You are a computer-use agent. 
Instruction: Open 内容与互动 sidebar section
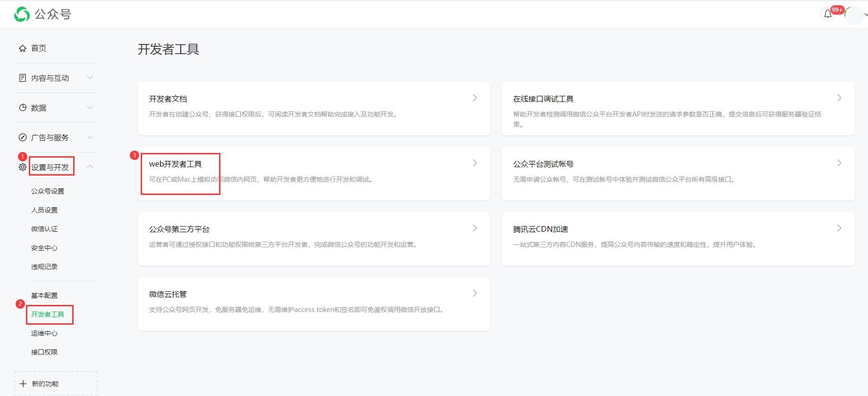point(50,78)
